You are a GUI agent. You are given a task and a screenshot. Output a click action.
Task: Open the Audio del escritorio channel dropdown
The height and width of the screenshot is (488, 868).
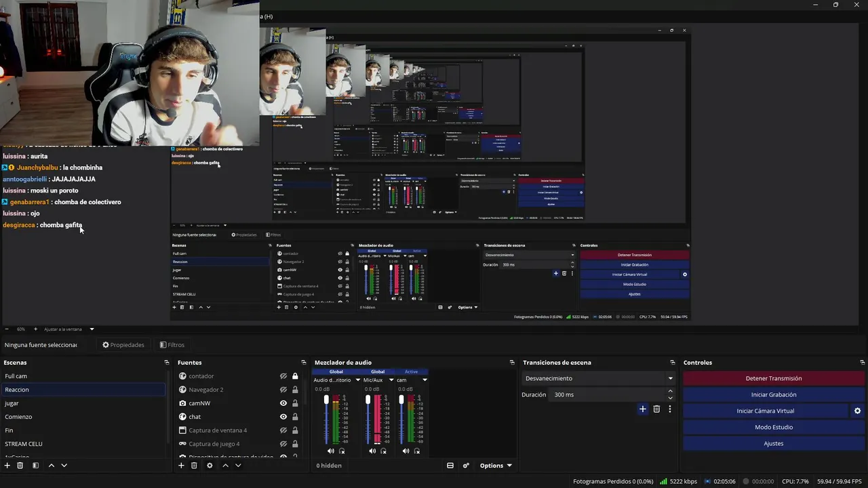pos(358,380)
